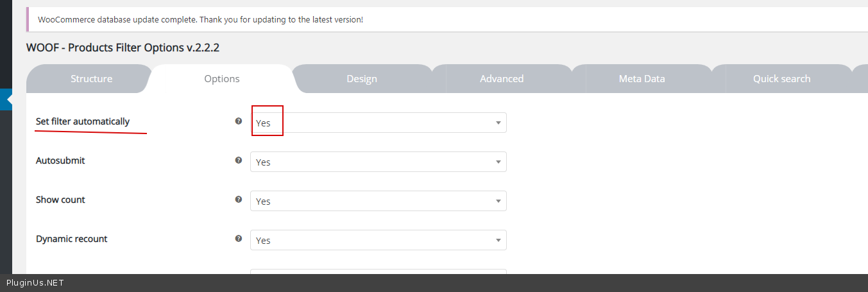
Task: Open the Design tab
Action: (362, 79)
